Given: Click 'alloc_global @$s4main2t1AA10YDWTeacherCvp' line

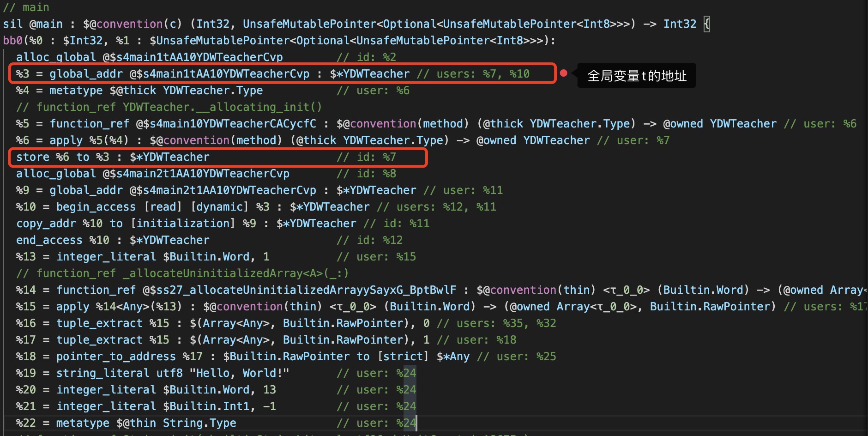Looking at the screenshot, I should [x=206, y=174].
